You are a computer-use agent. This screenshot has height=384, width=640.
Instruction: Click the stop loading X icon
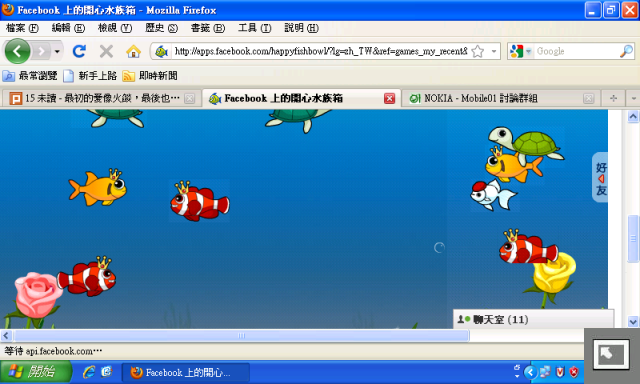click(x=106, y=51)
